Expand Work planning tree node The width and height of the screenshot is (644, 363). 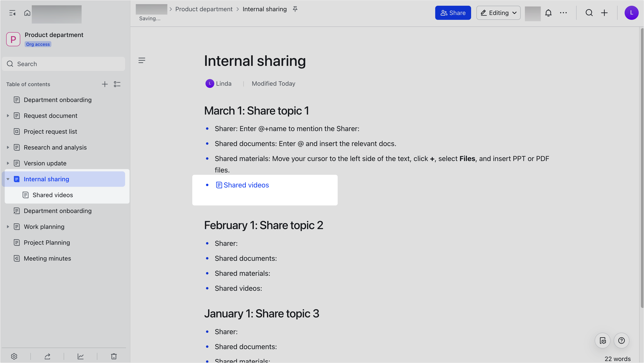point(8,227)
